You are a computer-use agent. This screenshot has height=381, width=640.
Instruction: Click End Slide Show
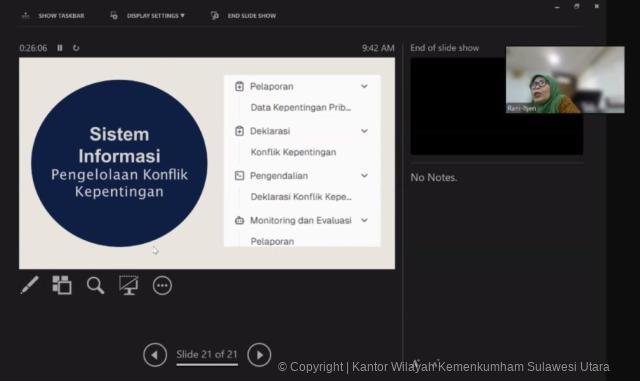pyautogui.click(x=244, y=16)
